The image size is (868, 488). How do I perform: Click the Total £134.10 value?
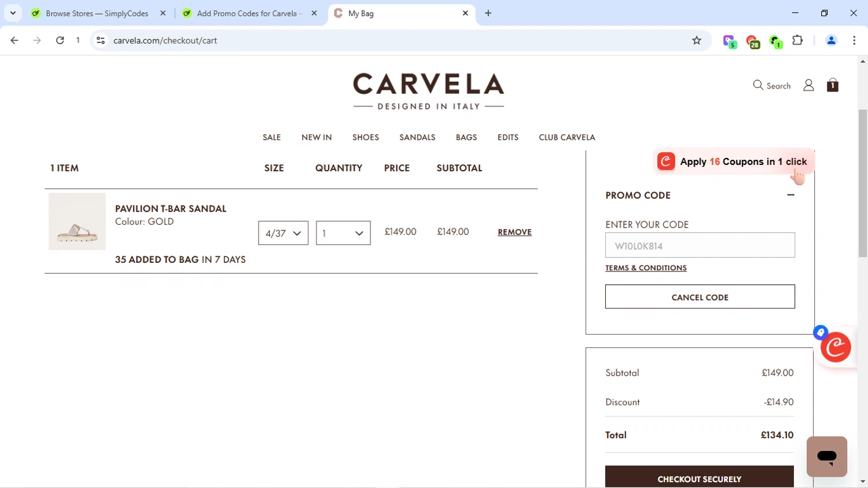(x=777, y=435)
